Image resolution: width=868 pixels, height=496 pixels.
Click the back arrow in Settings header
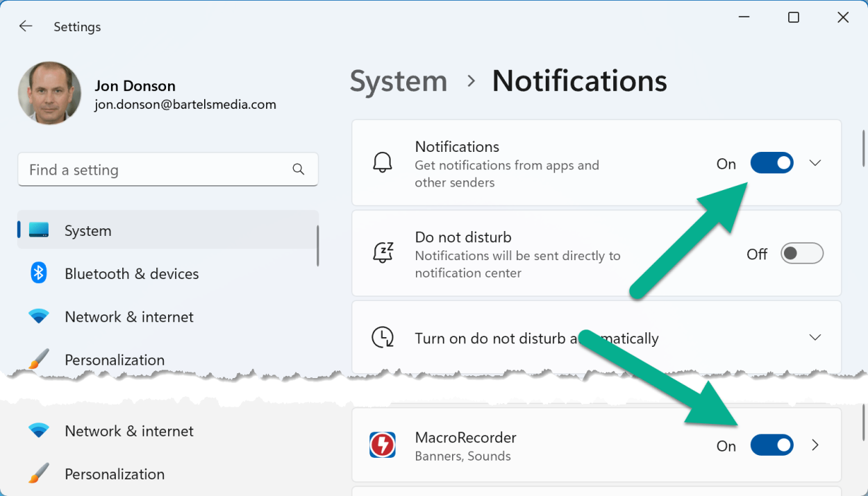[26, 26]
